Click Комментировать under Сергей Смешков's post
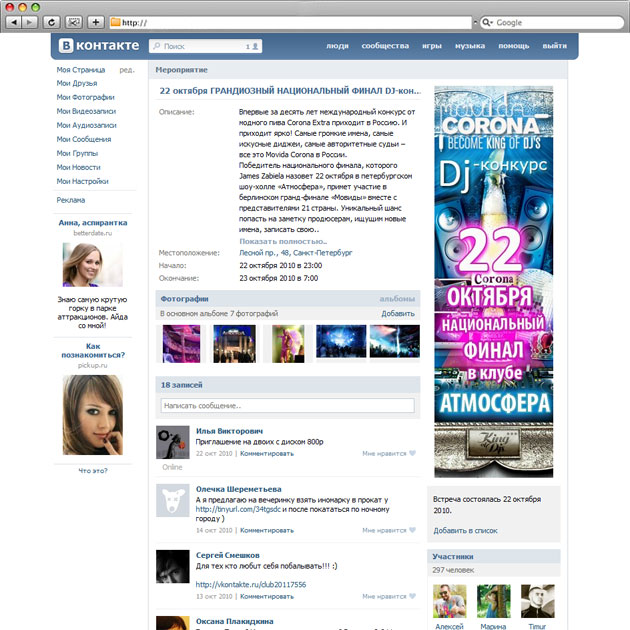 267,597
